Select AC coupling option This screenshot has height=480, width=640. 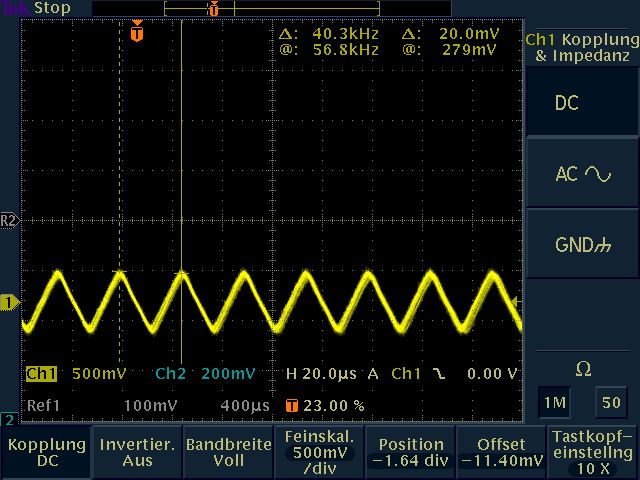pos(582,174)
